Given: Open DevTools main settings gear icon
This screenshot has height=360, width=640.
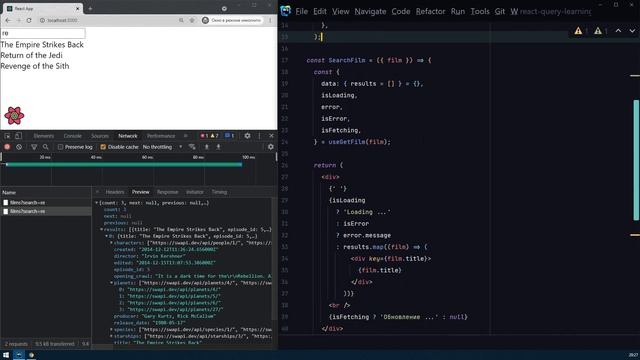Looking at the screenshot, I should click(247, 136).
